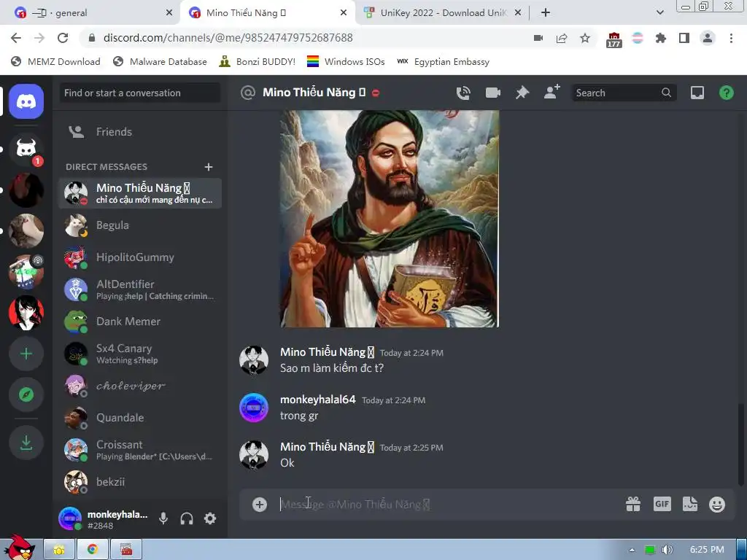747x560 pixels.
Task: Download Discord apps icon
Action: coord(26,443)
